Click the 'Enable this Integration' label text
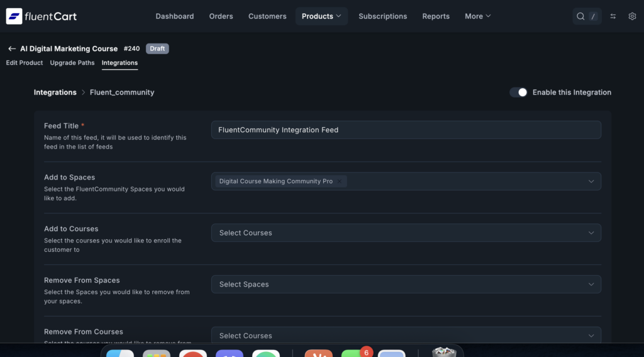644x357 pixels. point(572,93)
